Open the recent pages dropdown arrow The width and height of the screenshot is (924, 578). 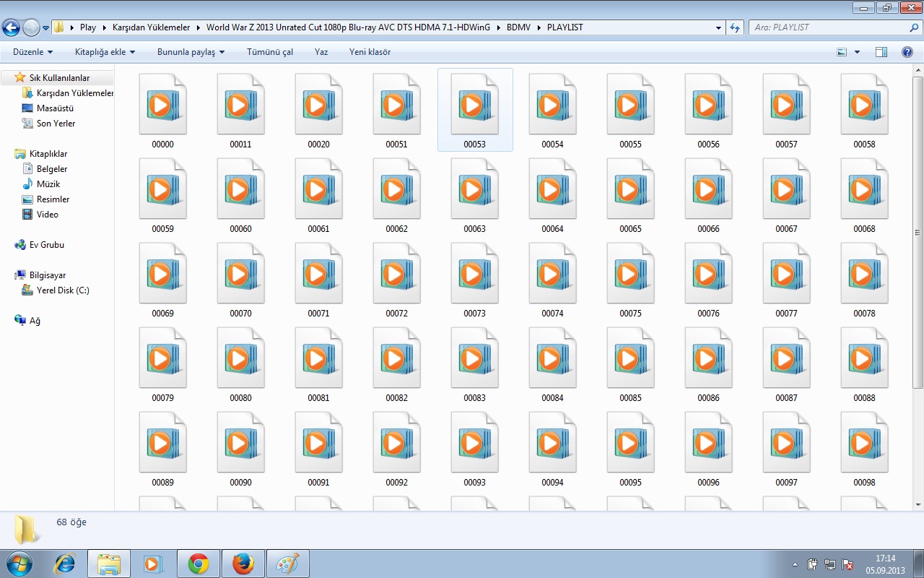pyautogui.click(x=45, y=27)
